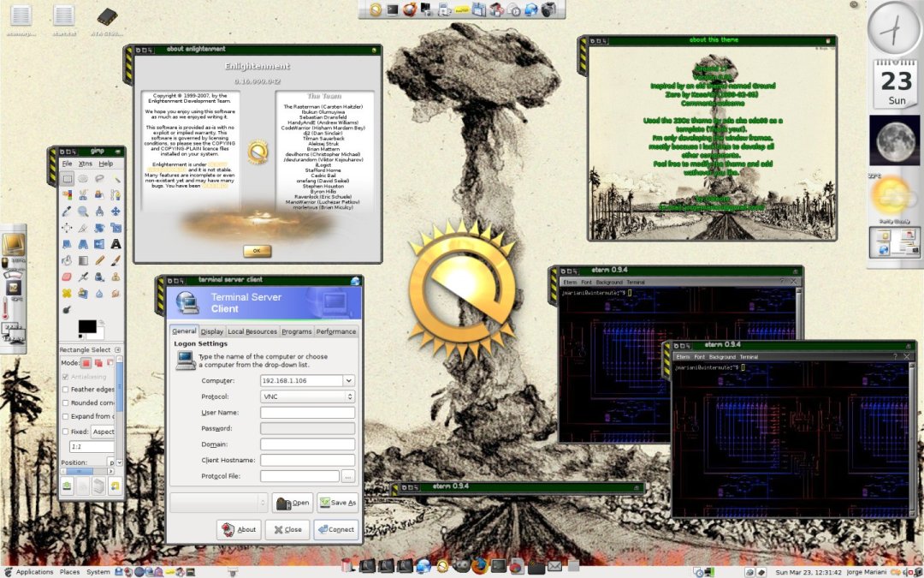
Task: Select the Zoom magnifier tool
Action: (83, 212)
